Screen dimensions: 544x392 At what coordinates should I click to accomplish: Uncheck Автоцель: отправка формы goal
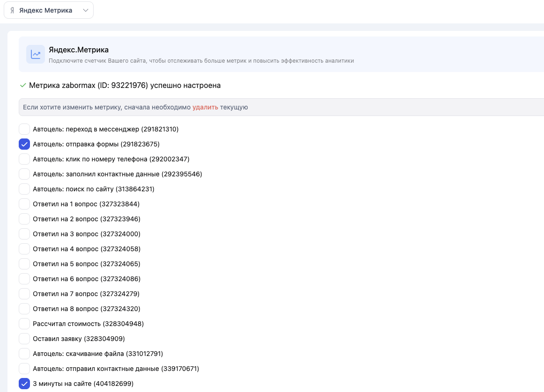[x=24, y=144]
